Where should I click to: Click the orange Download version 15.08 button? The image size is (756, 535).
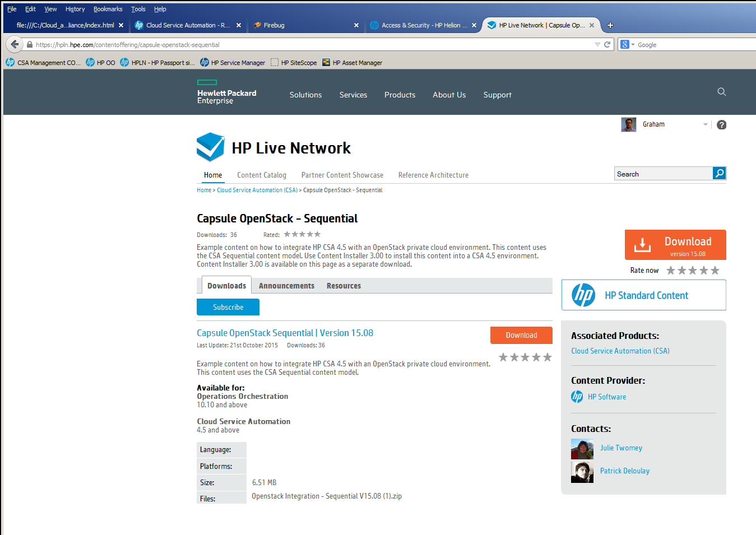pyautogui.click(x=675, y=245)
